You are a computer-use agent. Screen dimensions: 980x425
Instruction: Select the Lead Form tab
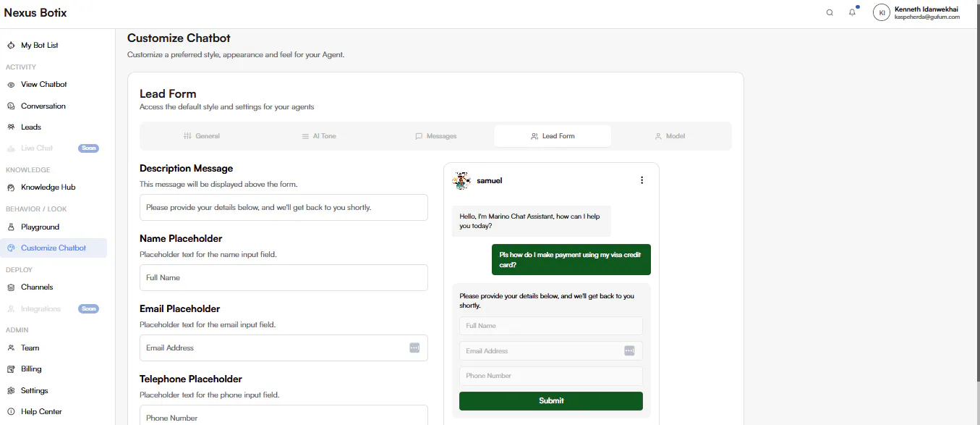click(553, 136)
